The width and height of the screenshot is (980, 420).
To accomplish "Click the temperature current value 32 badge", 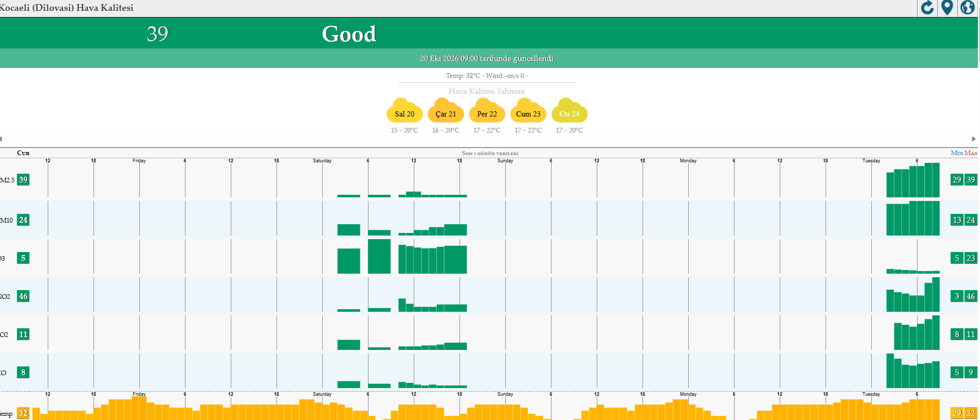I will point(23,413).
